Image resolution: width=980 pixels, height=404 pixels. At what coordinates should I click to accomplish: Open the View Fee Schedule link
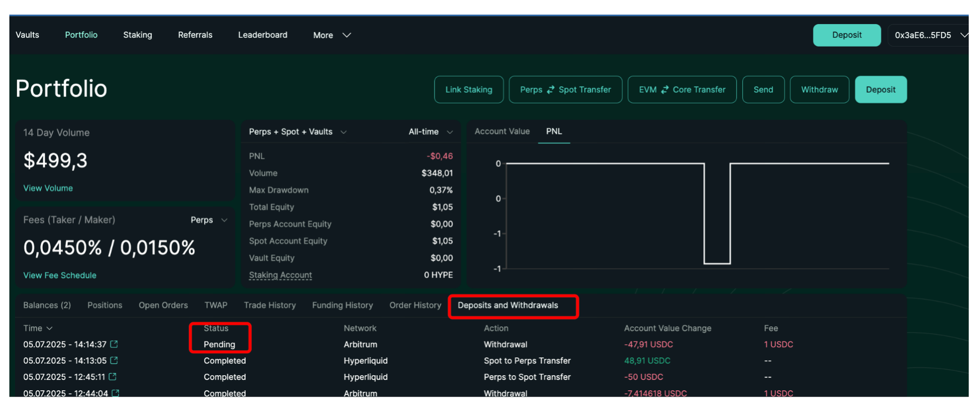(x=60, y=275)
